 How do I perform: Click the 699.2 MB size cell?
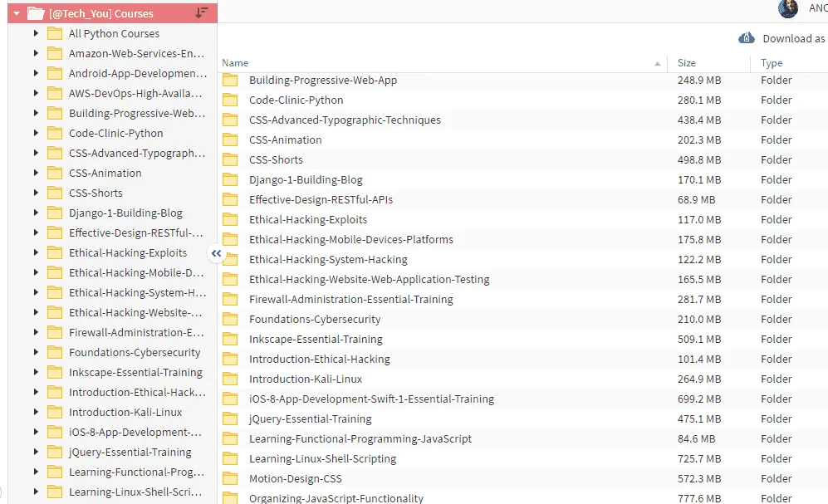point(699,399)
